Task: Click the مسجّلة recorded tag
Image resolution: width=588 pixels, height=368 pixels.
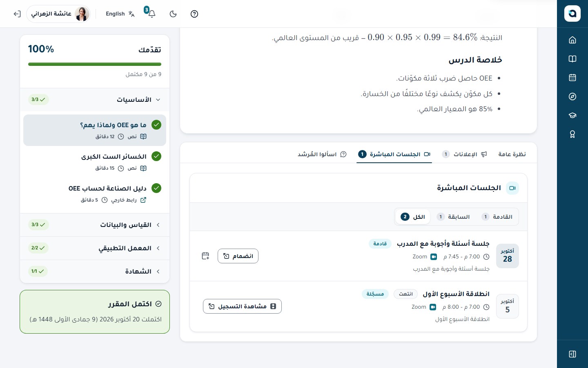Action: click(375, 294)
